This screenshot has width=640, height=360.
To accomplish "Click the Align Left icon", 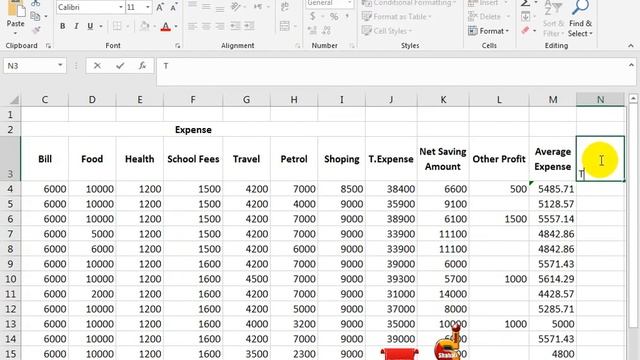I will click(192, 27).
